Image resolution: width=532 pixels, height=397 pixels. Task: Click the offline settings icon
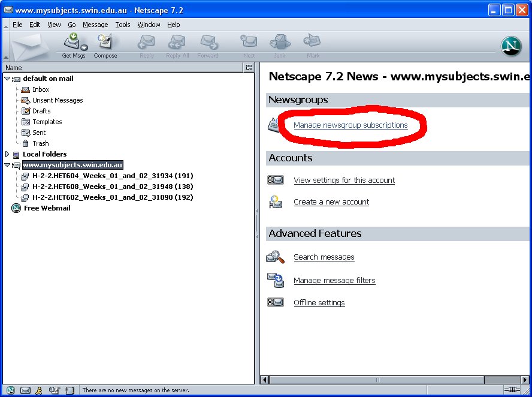276,302
